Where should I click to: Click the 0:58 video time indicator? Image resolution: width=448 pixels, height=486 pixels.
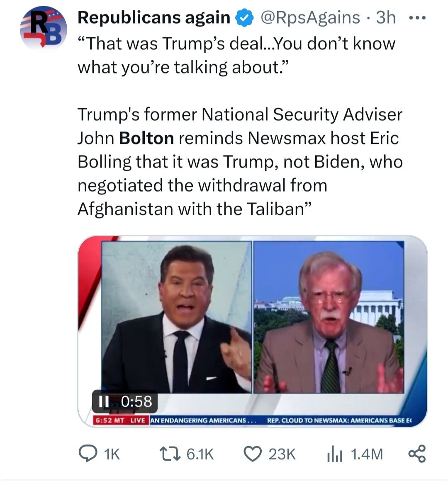click(136, 401)
